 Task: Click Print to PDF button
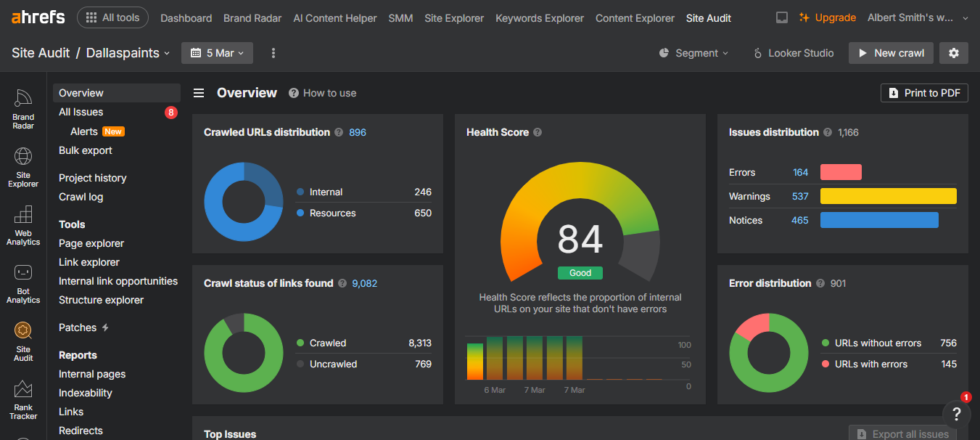coord(924,93)
